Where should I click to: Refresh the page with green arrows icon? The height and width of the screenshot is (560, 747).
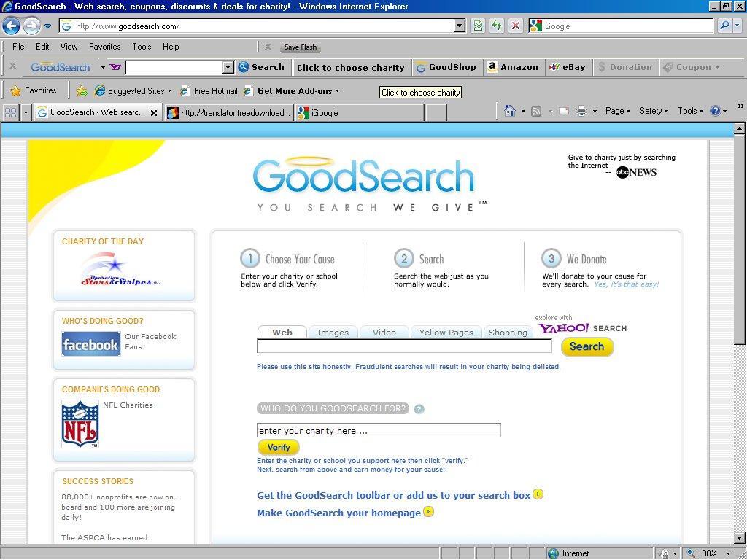[496, 26]
